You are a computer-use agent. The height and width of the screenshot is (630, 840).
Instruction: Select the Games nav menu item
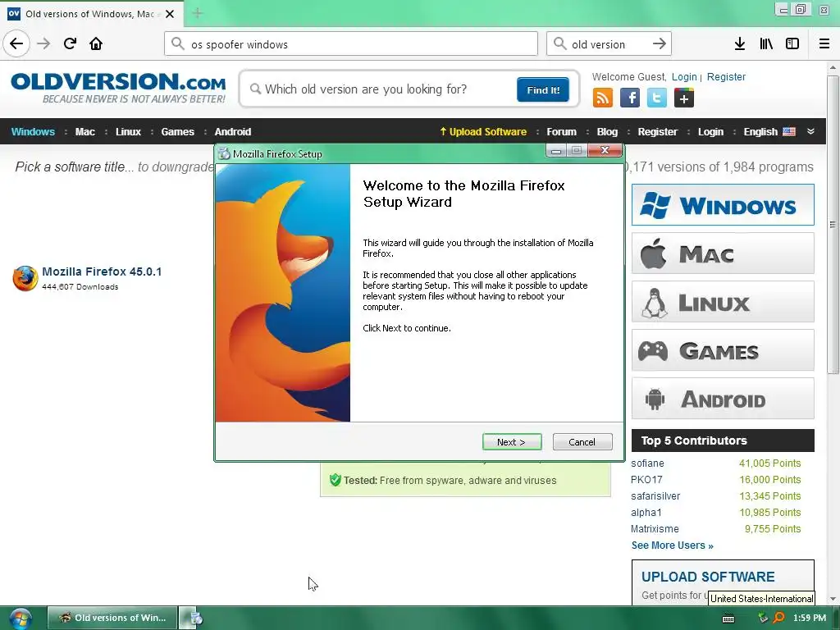(x=177, y=132)
